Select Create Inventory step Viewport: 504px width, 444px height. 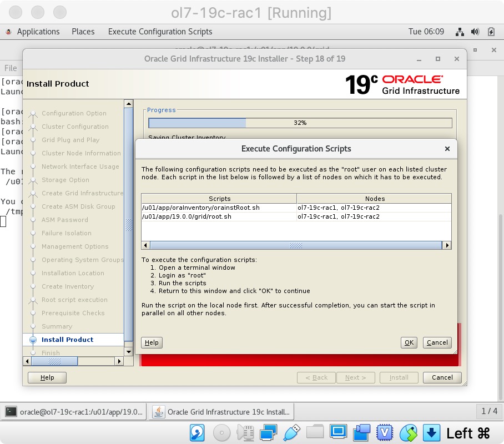(x=68, y=286)
